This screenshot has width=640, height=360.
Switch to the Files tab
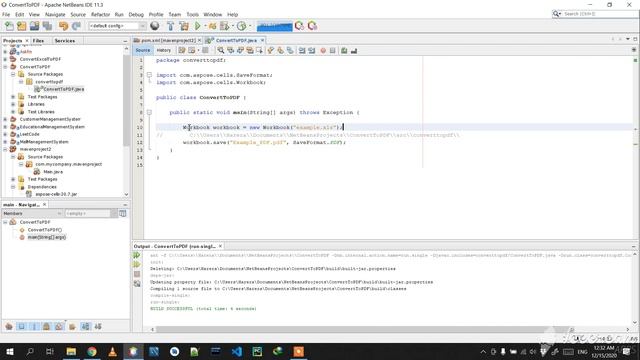coord(38,41)
